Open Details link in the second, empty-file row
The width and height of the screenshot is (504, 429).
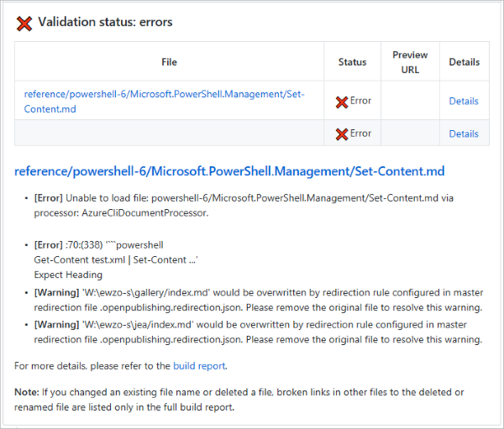(464, 133)
